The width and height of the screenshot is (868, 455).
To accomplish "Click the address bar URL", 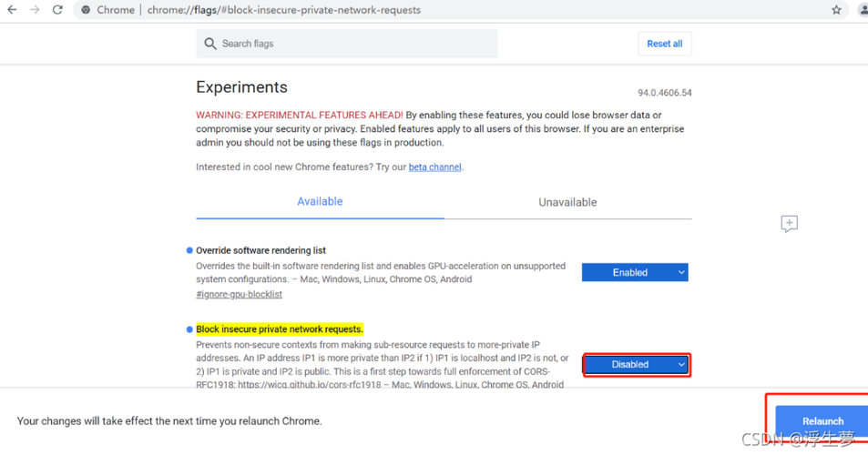I will click(x=283, y=10).
